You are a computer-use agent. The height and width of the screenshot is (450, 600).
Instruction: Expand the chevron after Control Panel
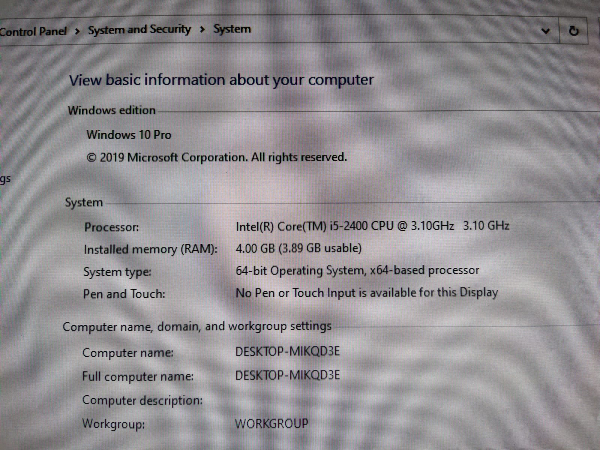pyautogui.click(x=77, y=31)
